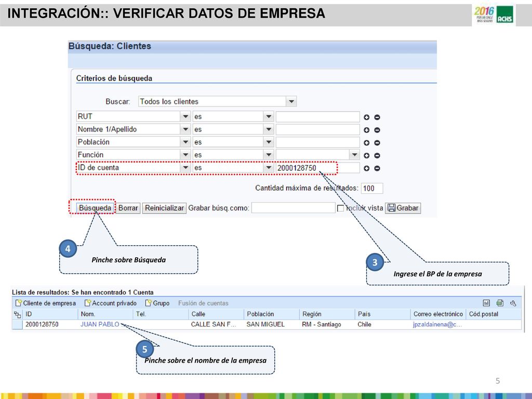Viewport: 532px width, 399px height.
Task: Create new Grupo from results toolbar
Action: point(157,303)
